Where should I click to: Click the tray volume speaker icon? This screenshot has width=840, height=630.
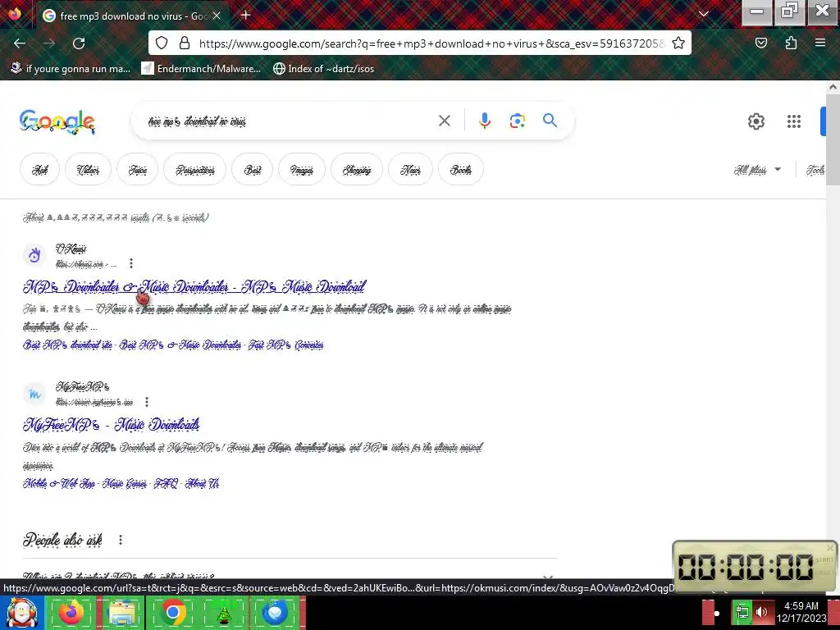pos(762,611)
